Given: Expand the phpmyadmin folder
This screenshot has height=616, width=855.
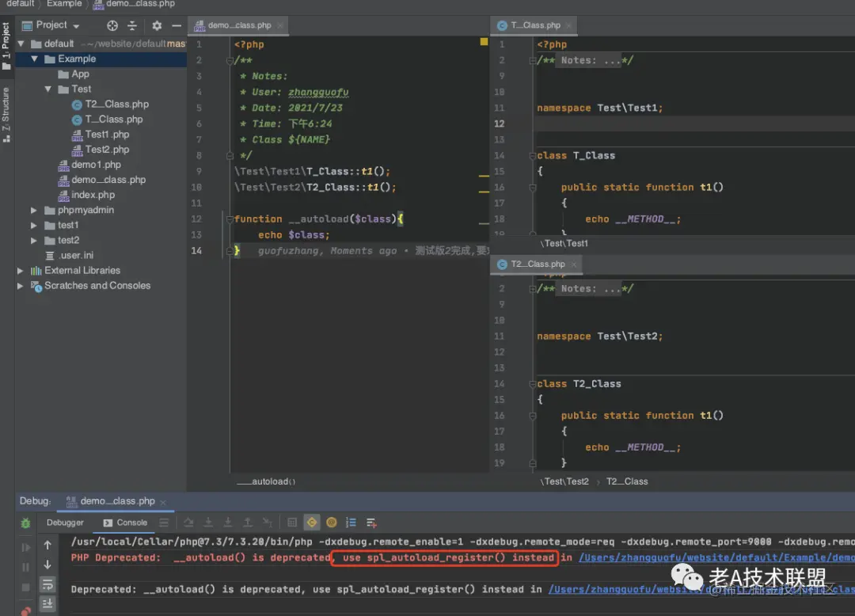Looking at the screenshot, I should 34,210.
